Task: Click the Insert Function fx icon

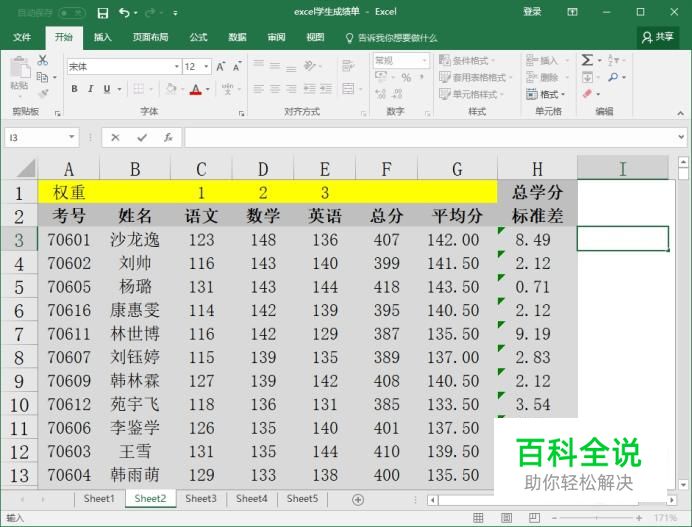Action: pos(168,138)
